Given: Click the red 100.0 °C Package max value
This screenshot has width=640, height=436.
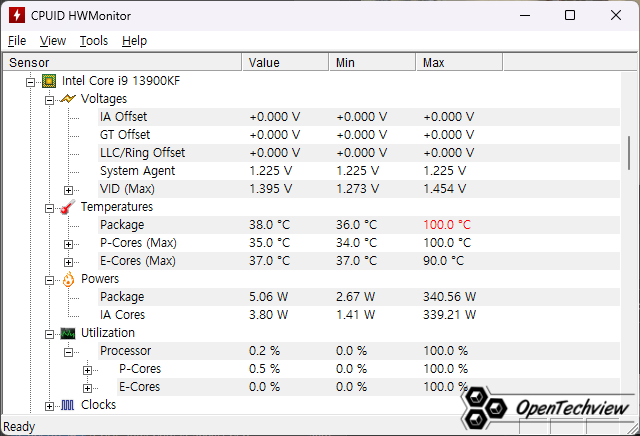Looking at the screenshot, I should click(447, 225).
